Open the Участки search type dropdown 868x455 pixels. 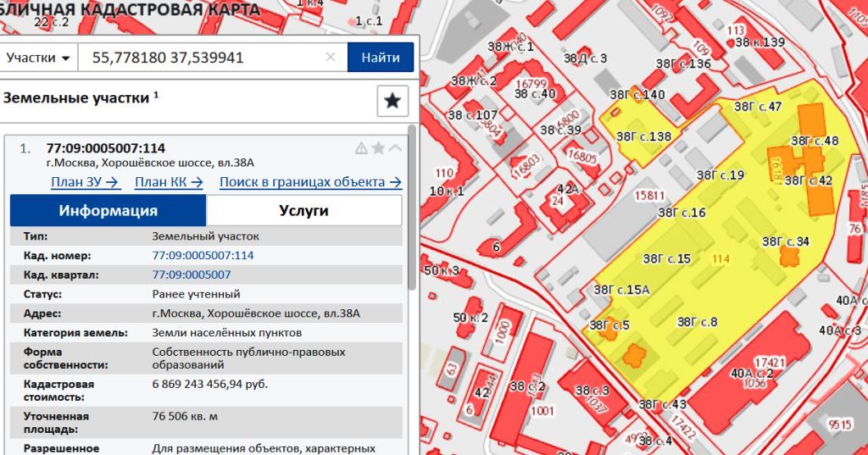pyautogui.click(x=38, y=58)
